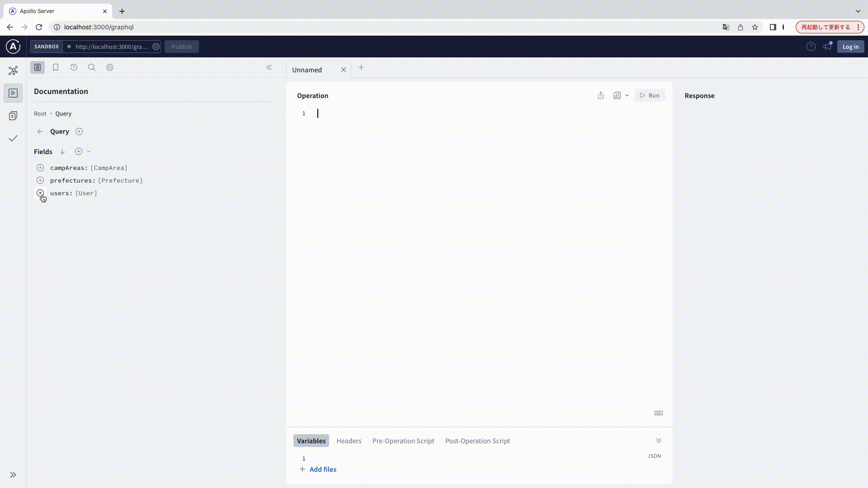Add the campAreas field to operation

(40, 168)
